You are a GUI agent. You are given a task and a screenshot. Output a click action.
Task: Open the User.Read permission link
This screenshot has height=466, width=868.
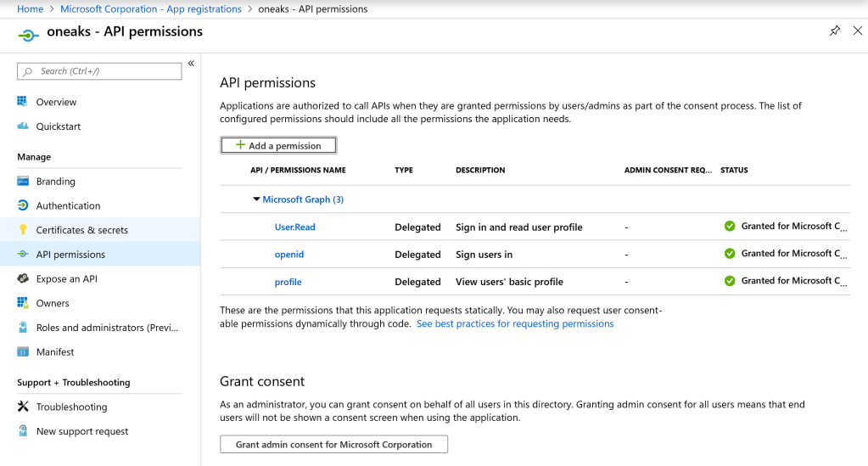pos(294,227)
